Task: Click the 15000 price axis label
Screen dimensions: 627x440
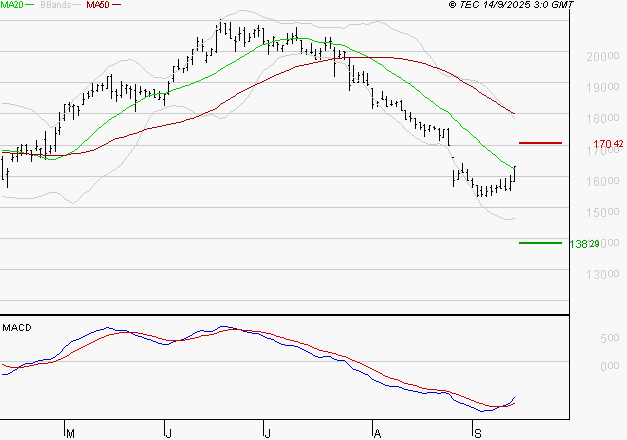Action: coord(603,212)
